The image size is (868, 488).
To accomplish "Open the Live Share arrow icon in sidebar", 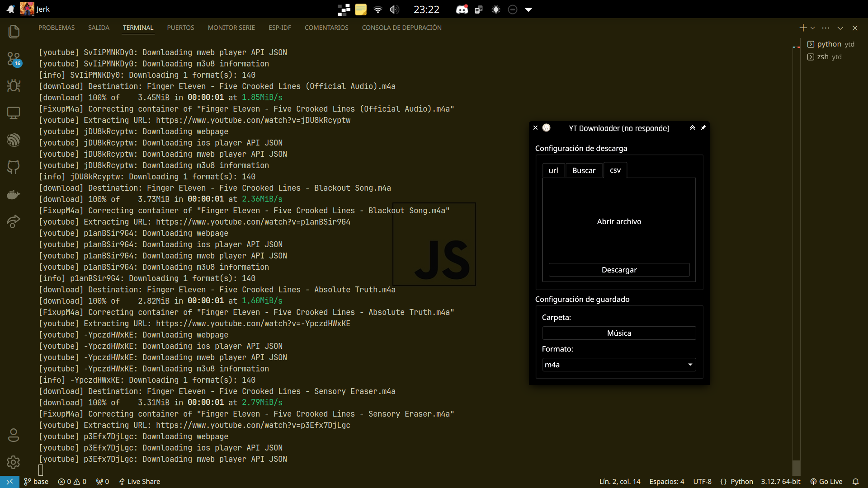I will coord(14,221).
